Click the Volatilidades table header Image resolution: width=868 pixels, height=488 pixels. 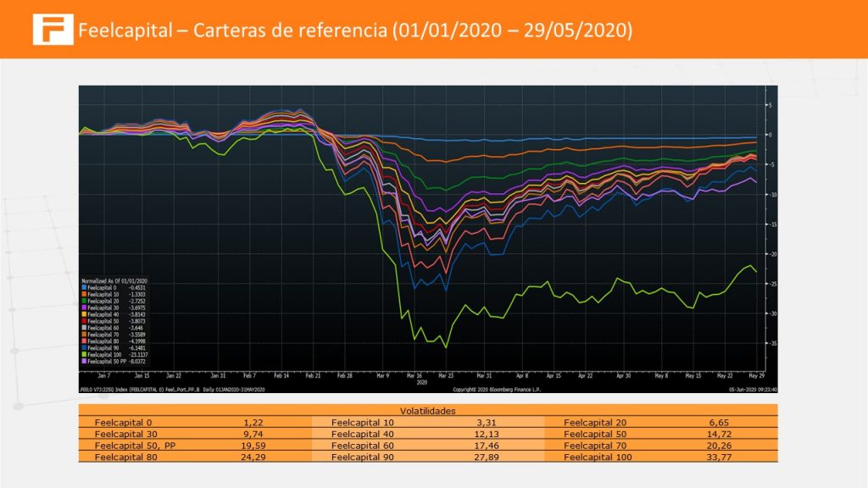point(428,411)
